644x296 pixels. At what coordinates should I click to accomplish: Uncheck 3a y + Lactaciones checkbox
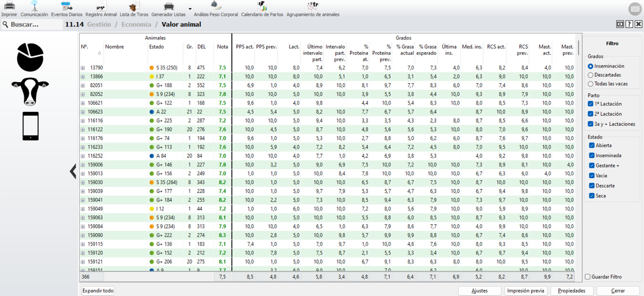point(590,124)
